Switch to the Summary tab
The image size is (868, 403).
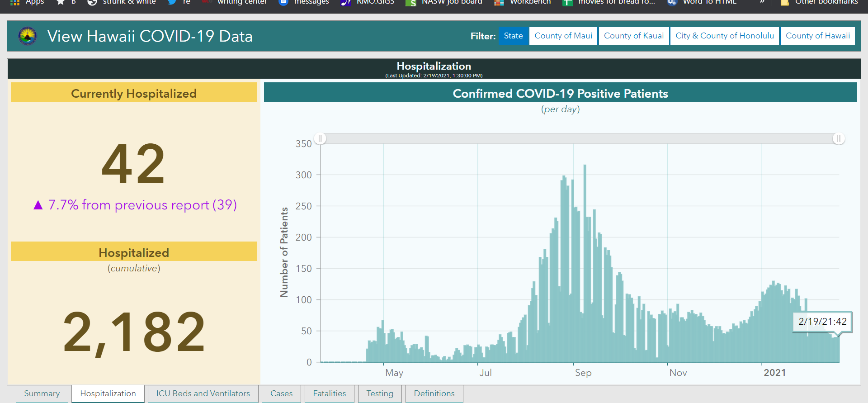[x=42, y=394]
